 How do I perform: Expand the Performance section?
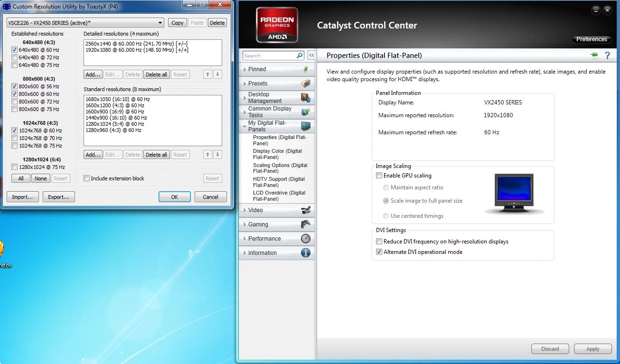(276, 239)
